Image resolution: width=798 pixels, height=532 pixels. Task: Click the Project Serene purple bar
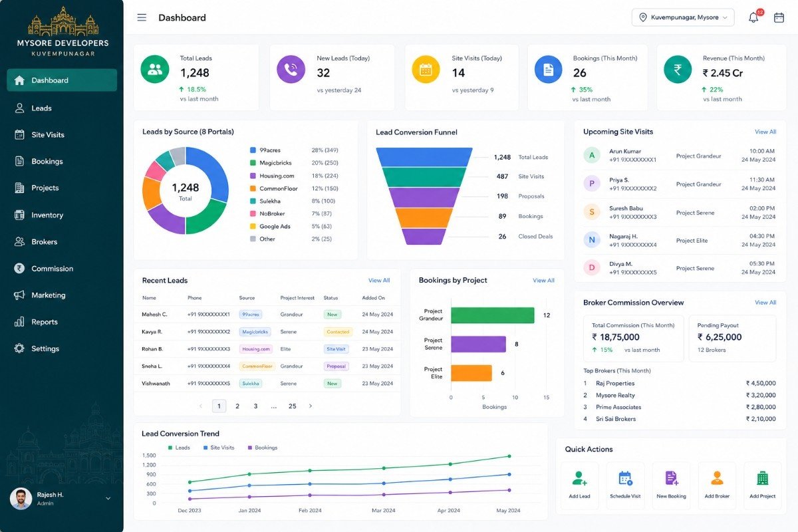click(x=479, y=344)
